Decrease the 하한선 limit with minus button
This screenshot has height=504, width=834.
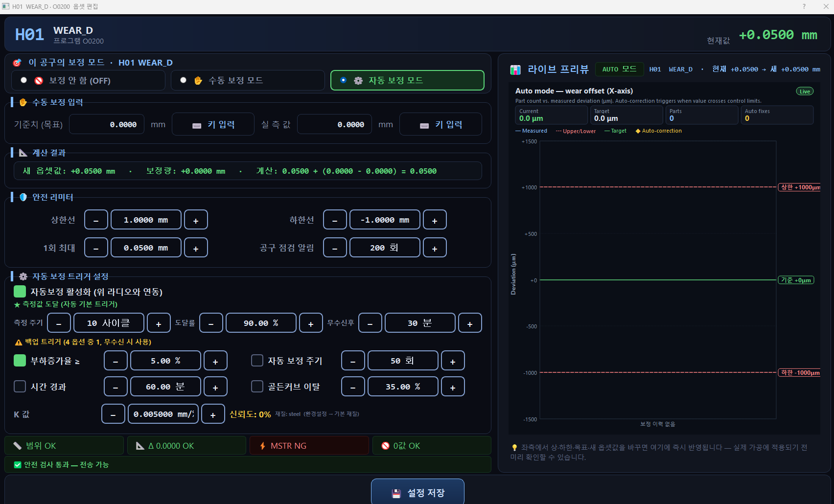(335, 220)
